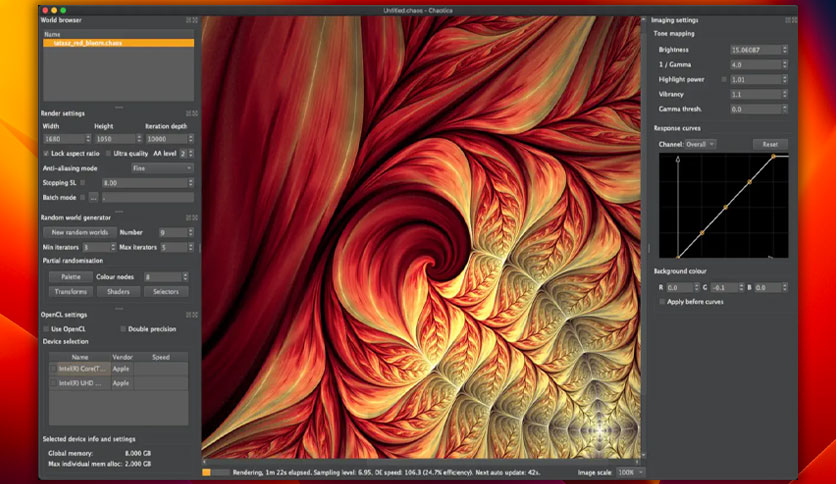Click the fractal render preview image
The height and width of the screenshot is (484, 836).
(421, 237)
